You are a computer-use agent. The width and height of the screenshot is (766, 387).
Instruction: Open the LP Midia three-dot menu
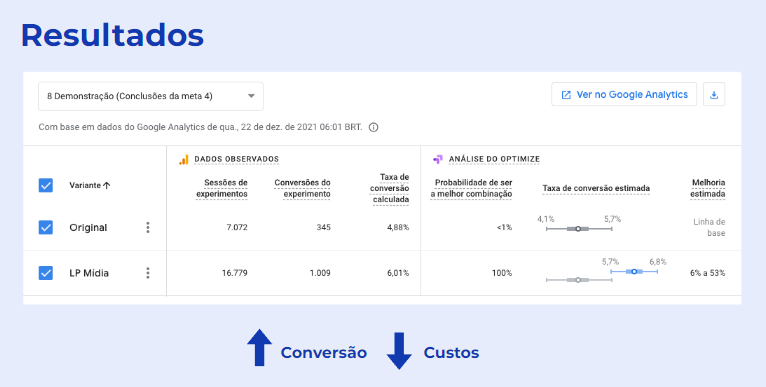148,273
